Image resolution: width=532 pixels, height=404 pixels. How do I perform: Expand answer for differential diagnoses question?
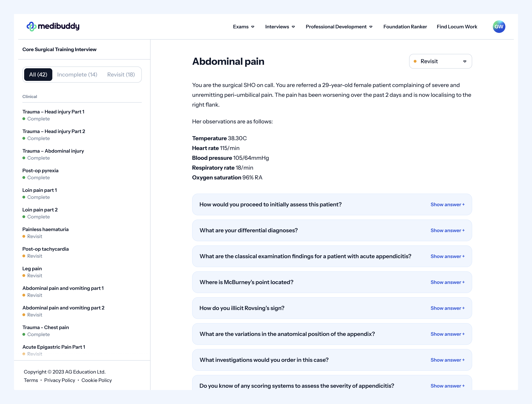[447, 231]
